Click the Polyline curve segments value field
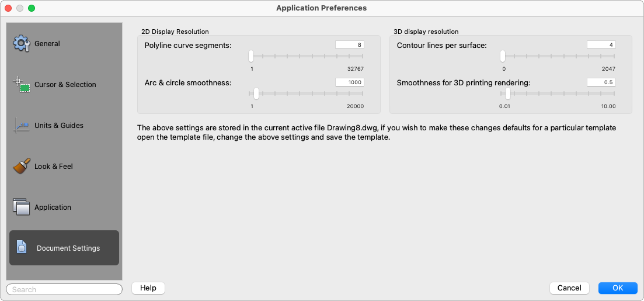The width and height of the screenshot is (644, 301). tap(349, 45)
